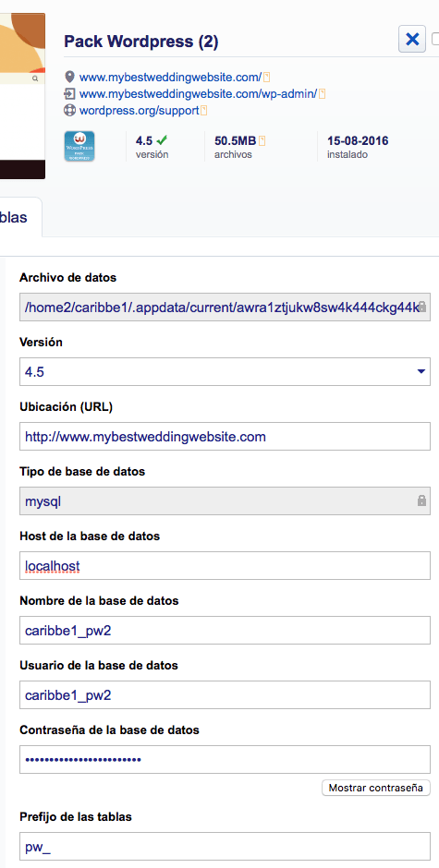Click the Host de la base de datos field
Screen dimensions: 439x868
click(225, 566)
